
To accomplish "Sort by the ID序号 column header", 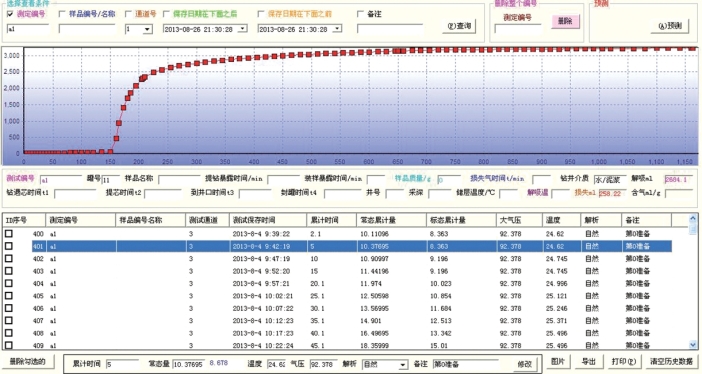I will (24, 220).
